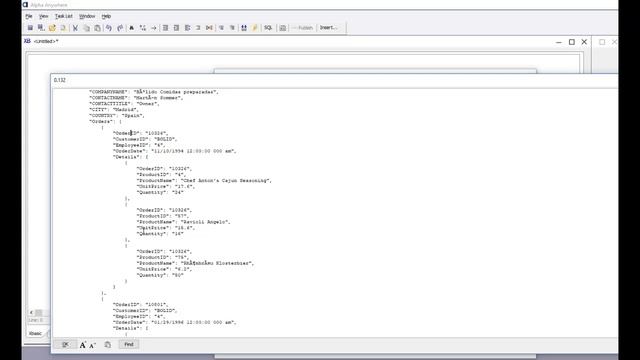Click the Open file toolbar icon
This screenshot has height=360, width=640.
tap(52, 28)
